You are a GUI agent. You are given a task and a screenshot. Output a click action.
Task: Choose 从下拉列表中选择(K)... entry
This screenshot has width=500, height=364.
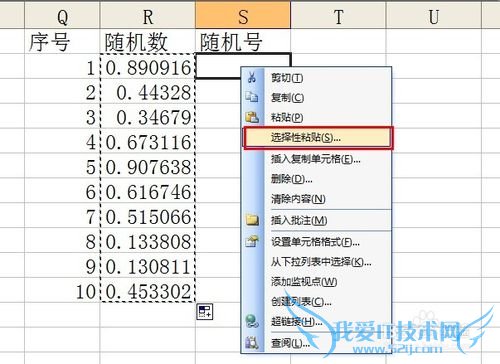(x=317, y=262)
